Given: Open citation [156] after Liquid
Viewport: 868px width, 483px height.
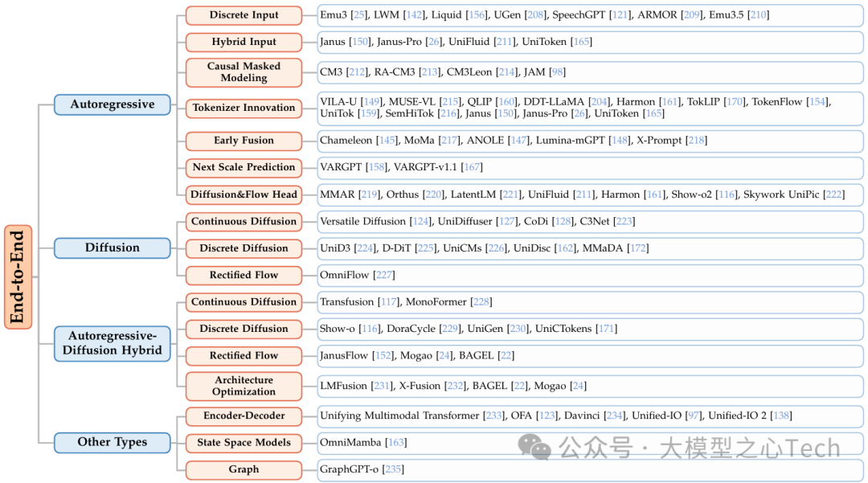Looking at the screenshot, I should (x=476, y=15).
